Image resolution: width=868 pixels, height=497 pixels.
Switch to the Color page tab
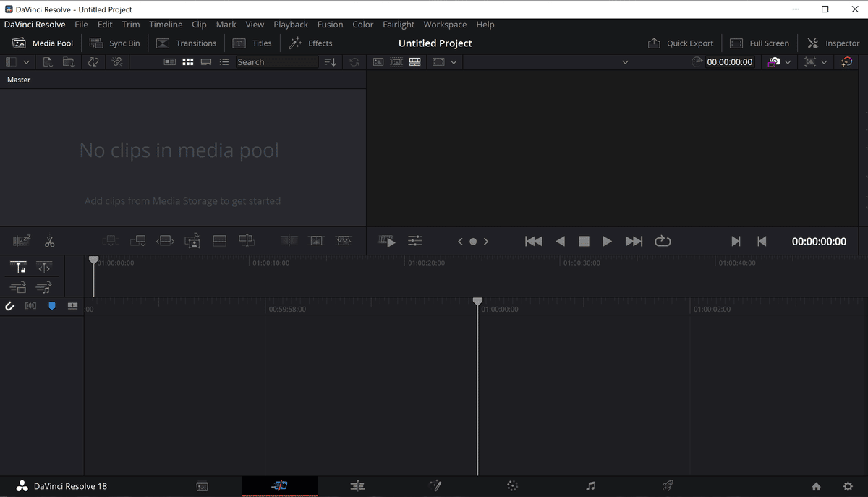[513, 486]
